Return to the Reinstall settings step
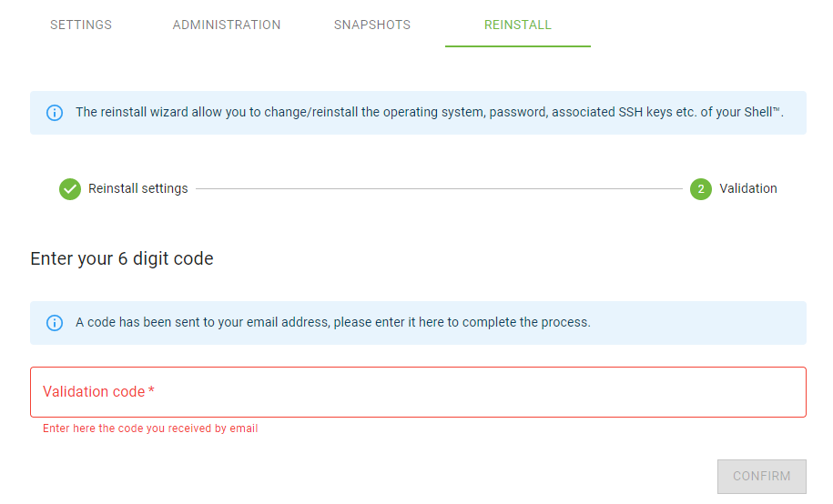Image resolution: width=833 pixels, height=504 pixels. [x=138, y=189]
